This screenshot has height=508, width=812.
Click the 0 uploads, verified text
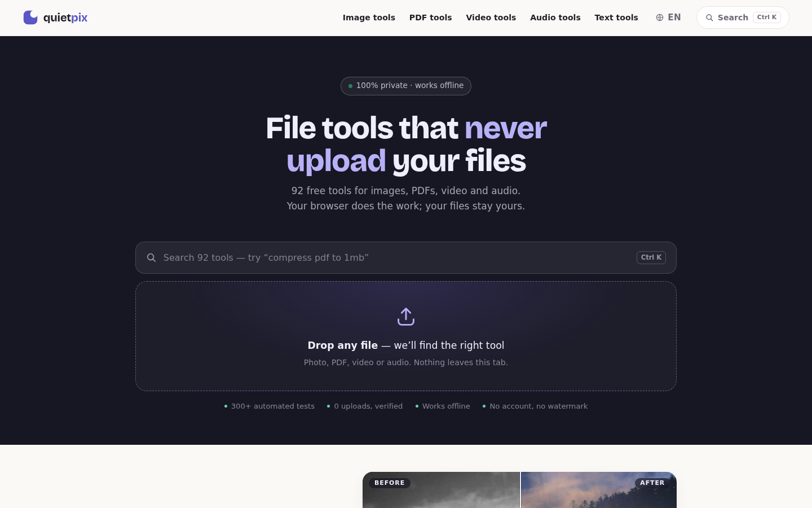(x=368, y=406)
